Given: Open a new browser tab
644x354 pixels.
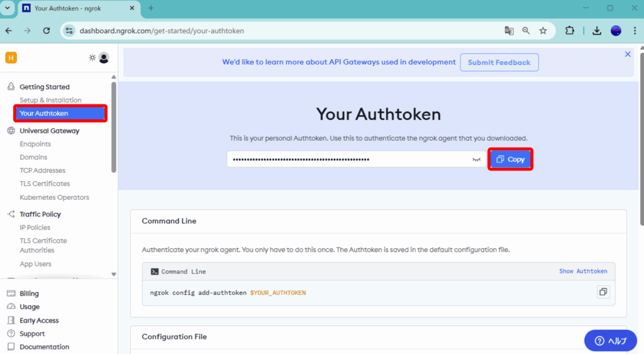Looking at the screenshot, I should point(151,8).
